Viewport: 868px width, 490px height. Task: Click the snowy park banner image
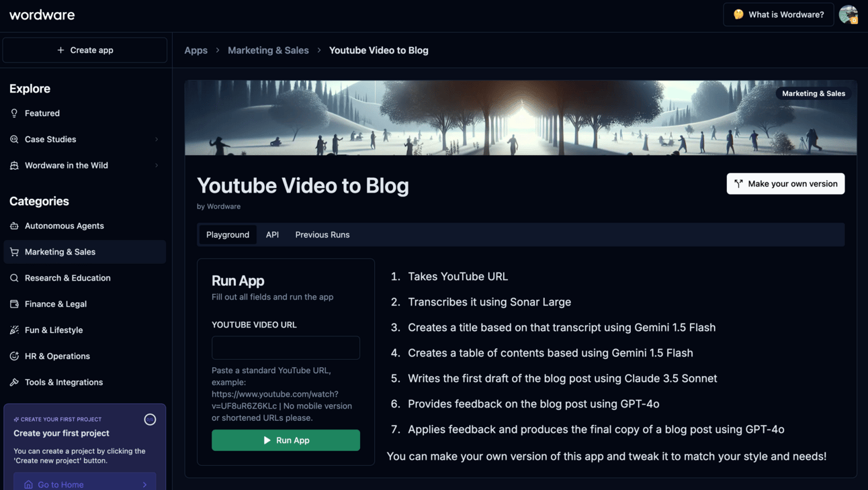point(521,118)
